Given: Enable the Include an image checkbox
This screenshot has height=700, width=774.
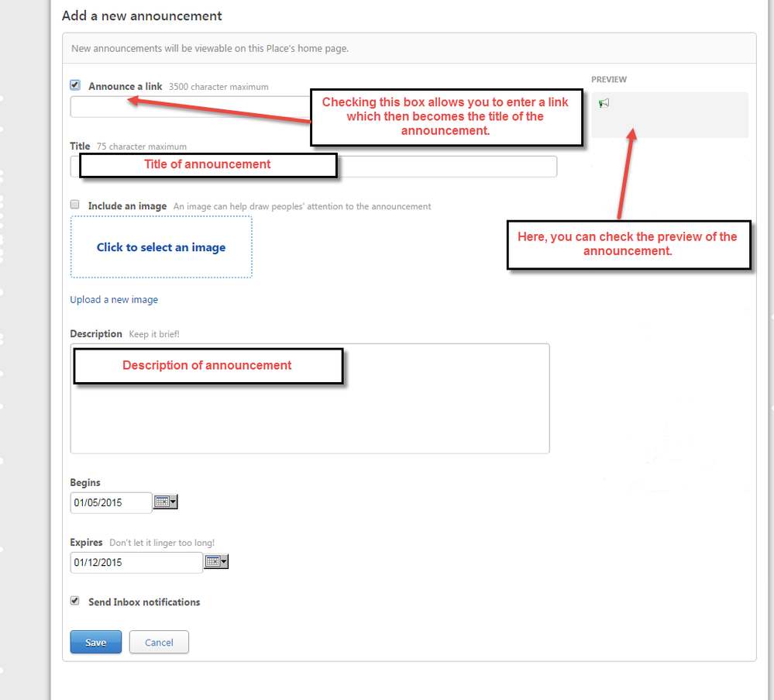Looking at the screenshot, I should click(75, 205).
